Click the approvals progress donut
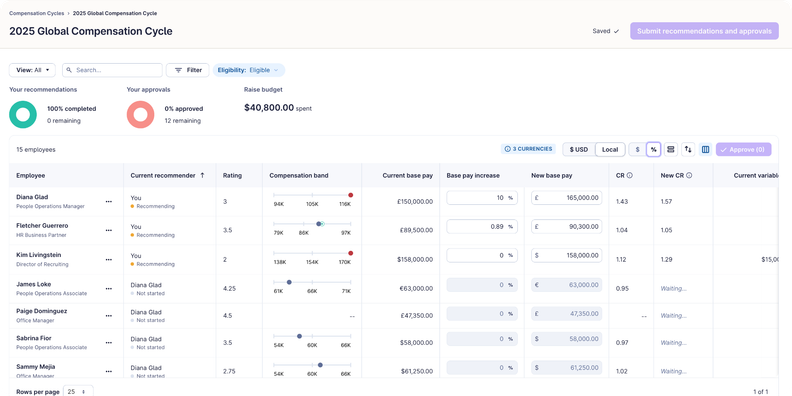 click(140, 115)
